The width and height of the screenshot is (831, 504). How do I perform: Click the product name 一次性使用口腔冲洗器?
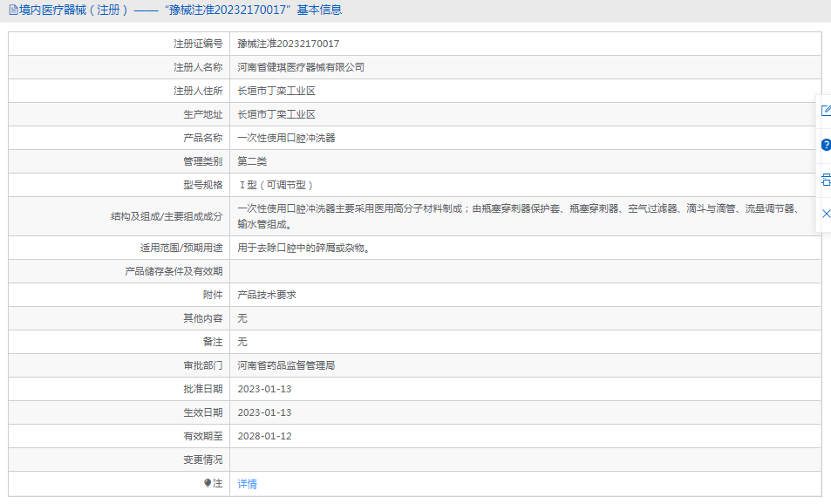[x=286, y=138]
